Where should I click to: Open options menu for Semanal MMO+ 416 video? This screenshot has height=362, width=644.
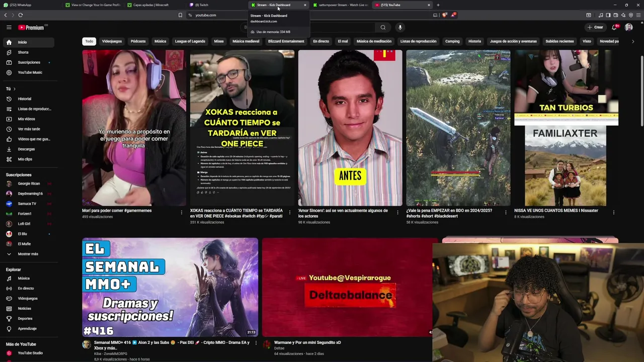tap(256, 343)
